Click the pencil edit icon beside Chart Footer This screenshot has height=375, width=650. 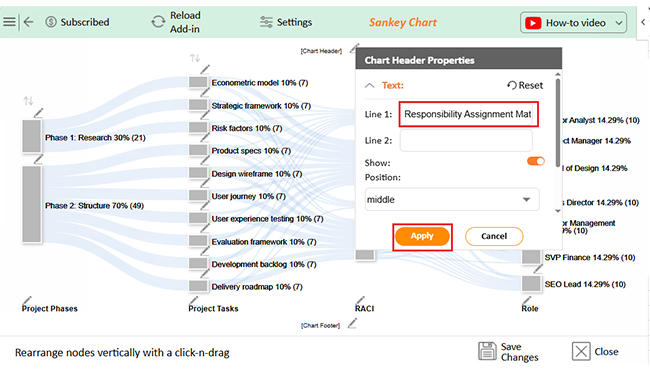tap(352, 323)
